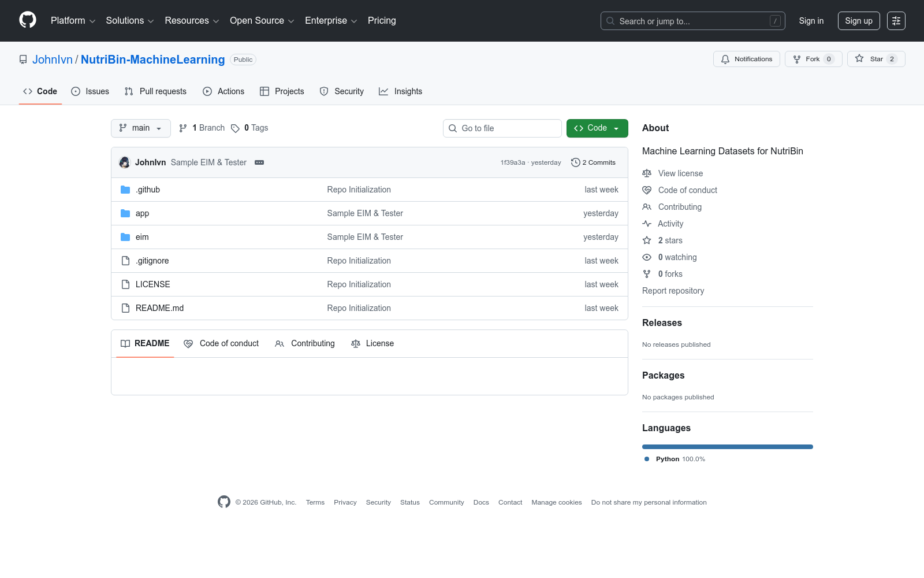
Task: Open NutriBin-MachineLearning repository title link
Action: click(x=153, y=60)
